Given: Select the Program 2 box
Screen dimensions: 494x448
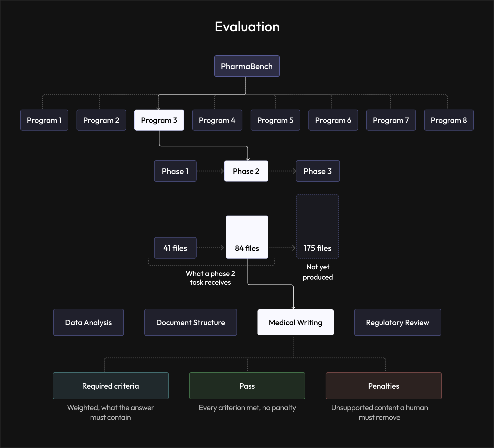Looking at the screenshot, I should 101,120.
